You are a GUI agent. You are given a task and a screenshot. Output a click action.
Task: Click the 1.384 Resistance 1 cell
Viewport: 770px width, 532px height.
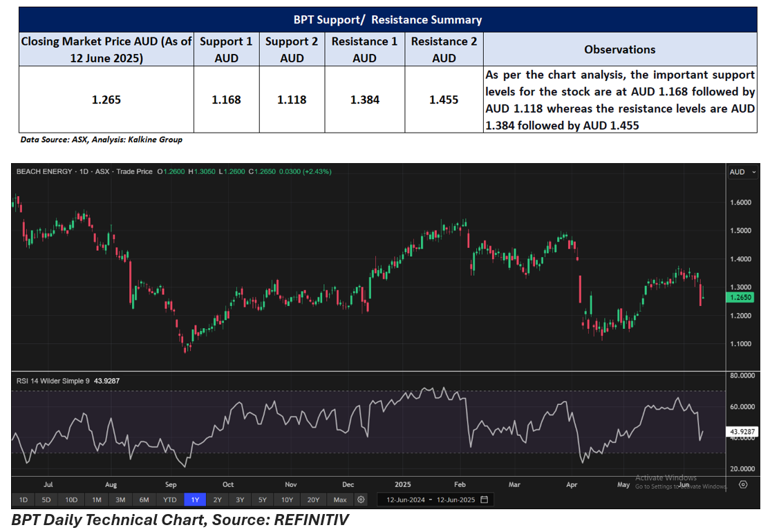tap(365, 99)
